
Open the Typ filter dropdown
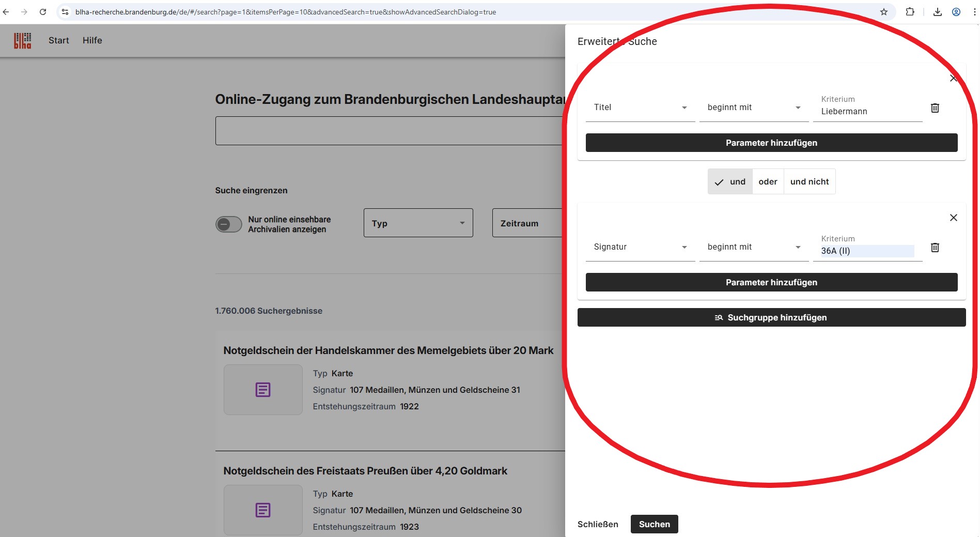coord(418,223)
